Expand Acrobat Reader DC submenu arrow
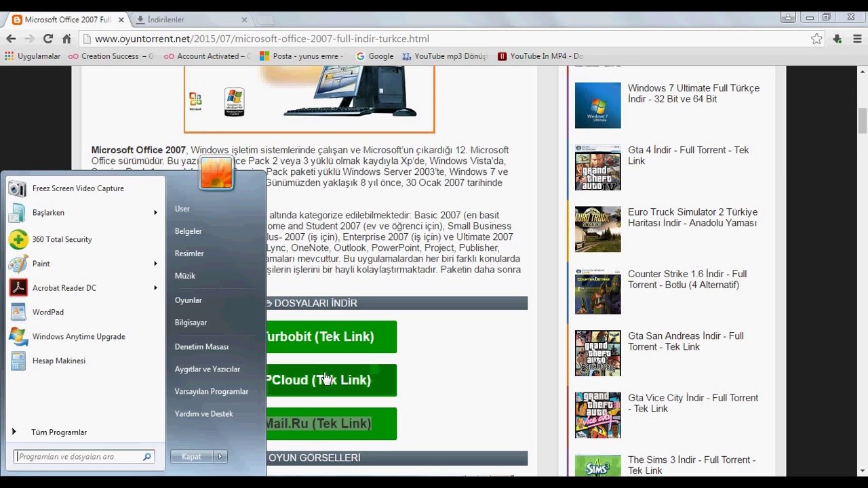 pyautogui.click(x=155, y=288)
